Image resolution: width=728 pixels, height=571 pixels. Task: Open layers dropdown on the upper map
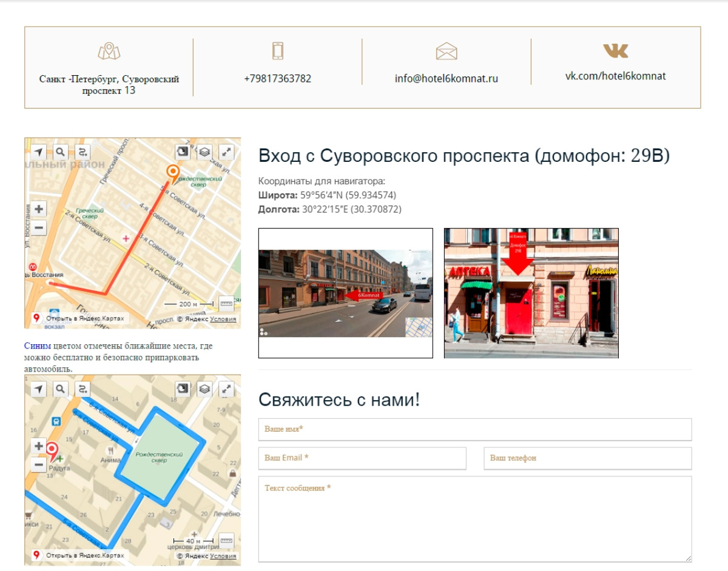[x=204, y=152]
